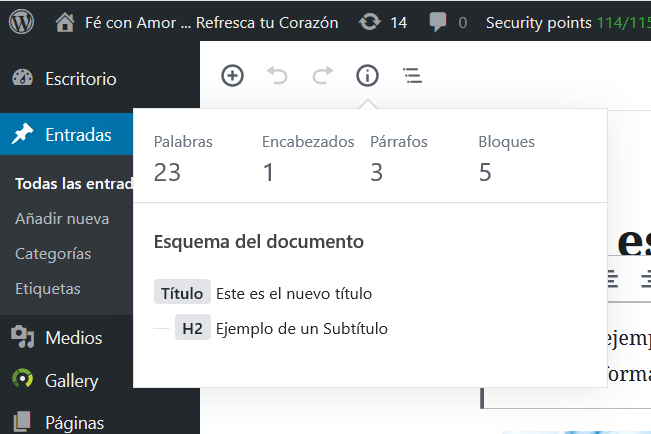Jump to H2 Ejemplo de un Subtítulo
Viewport: 651px width, 434px height.
click(301, 328)
